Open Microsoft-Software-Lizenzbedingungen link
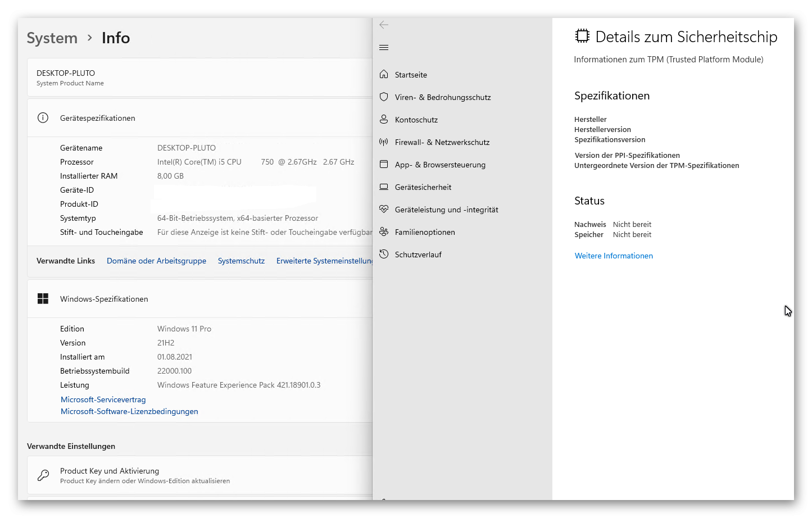812x518 pixels. pyautogui.click(x=129, y=411)
